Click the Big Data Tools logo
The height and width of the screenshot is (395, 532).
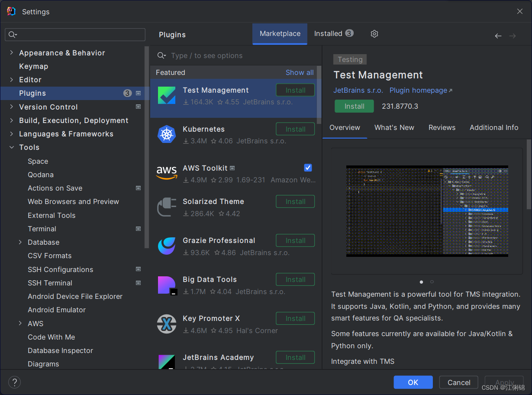tap(167, 285)
